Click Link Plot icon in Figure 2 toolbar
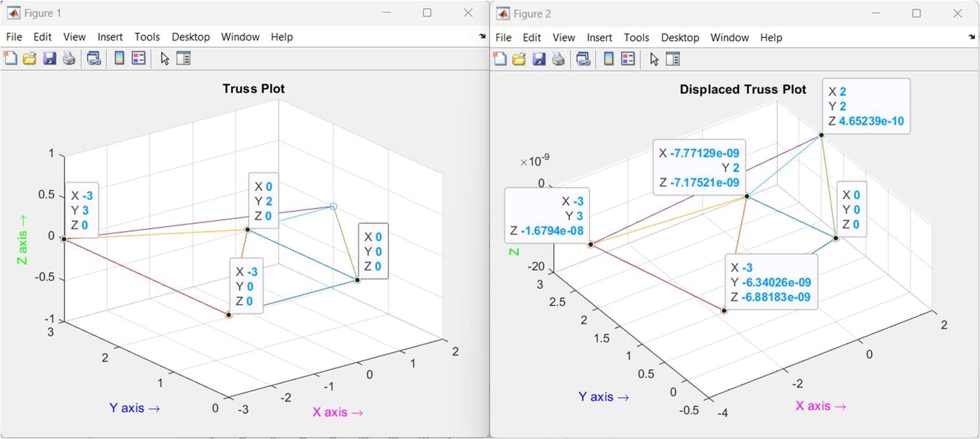 pos(583,59)
